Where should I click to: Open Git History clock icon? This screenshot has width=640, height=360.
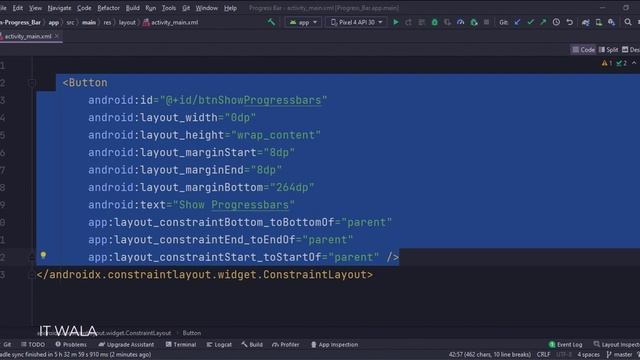[x=556, y=22]
